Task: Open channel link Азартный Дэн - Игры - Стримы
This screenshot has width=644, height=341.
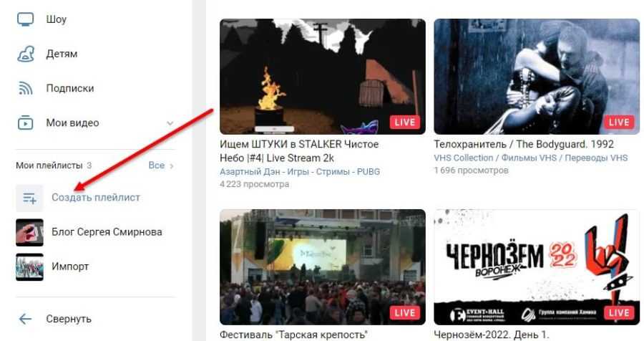Action: coord(300,172)
